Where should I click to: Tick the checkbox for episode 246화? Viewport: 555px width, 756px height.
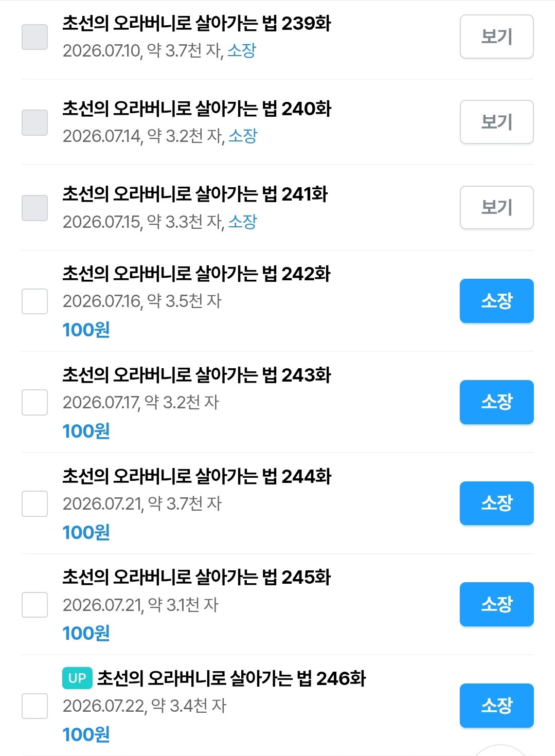(34, 706)
